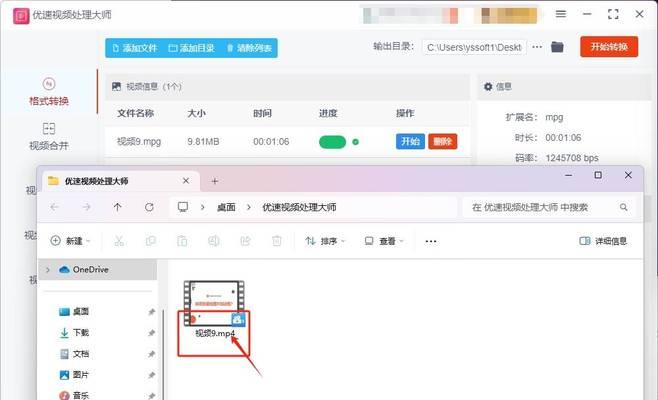This screenshot has height=400, width=658.
Task: Expand the chevron after 桌面 breadcrumb
Action: (x=249, y=207)
